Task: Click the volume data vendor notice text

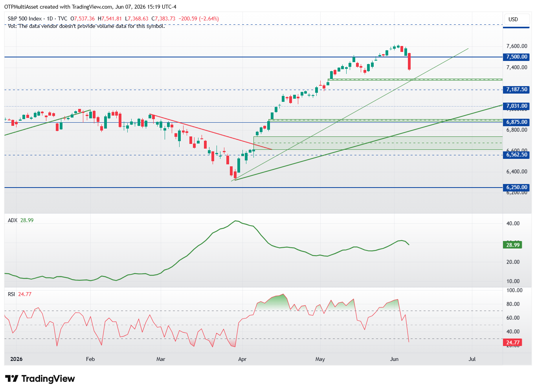Action: pyautogui.click(x=86, y=26)
